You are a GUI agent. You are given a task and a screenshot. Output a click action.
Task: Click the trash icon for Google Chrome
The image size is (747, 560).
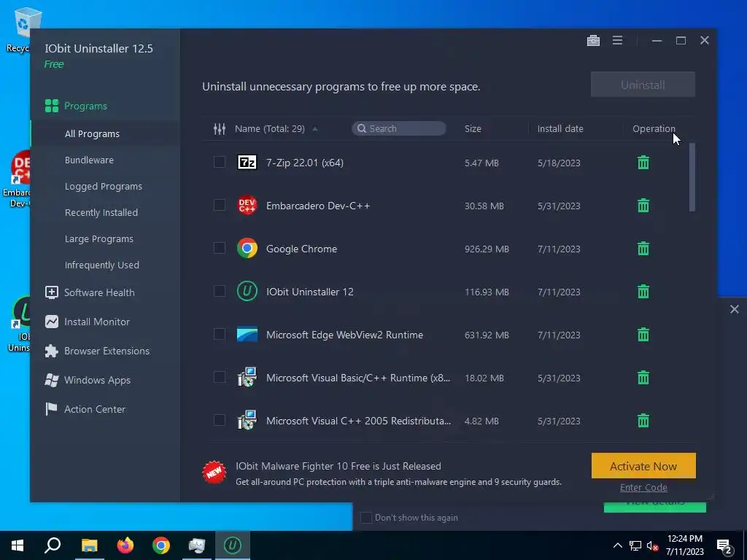click(x=643, y=248)
